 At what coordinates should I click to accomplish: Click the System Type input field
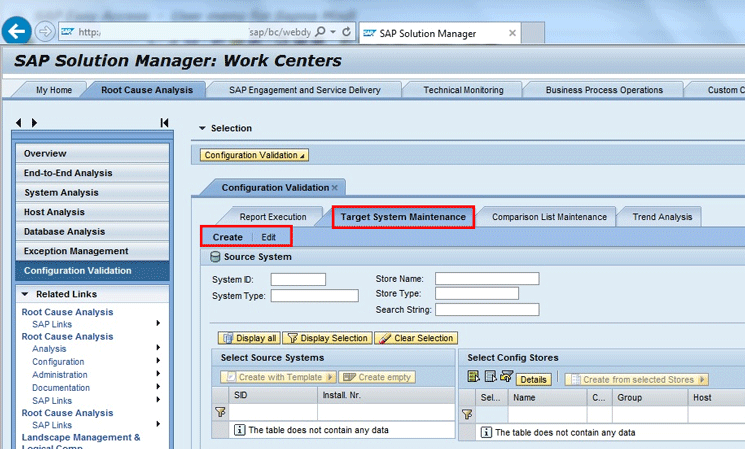pos(315,296)
